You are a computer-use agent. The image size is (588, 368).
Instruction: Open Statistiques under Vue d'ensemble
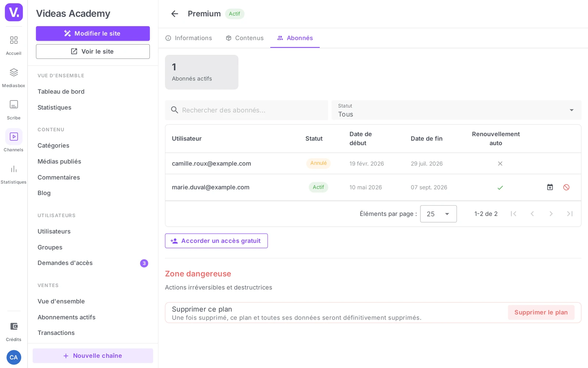point(54,107)
